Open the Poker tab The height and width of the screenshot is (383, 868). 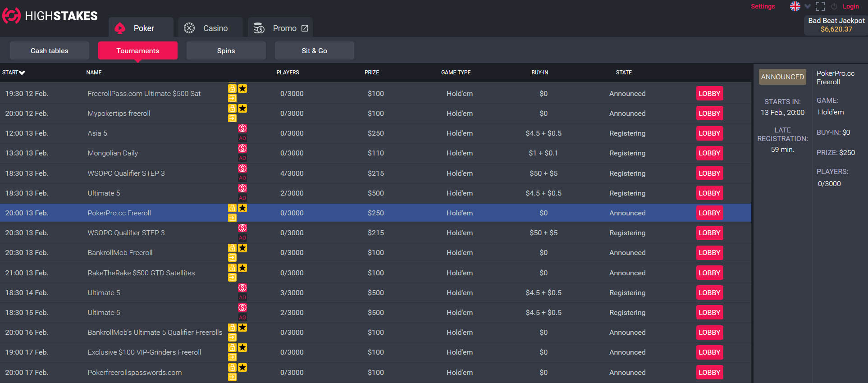[x=141, y=28]
